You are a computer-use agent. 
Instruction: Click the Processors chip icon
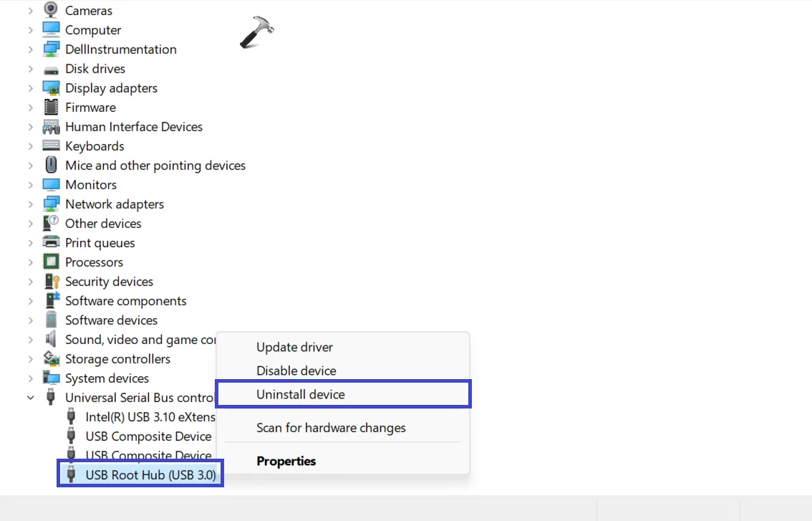pyautogui.click(x=51, y=262)
